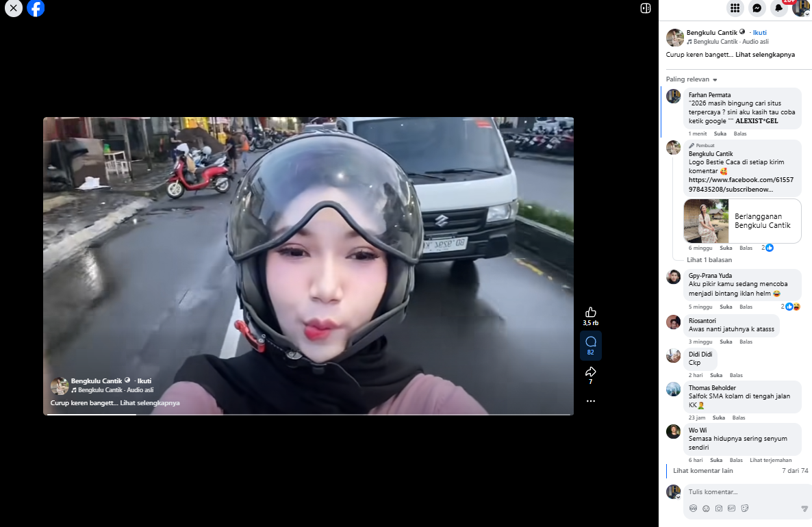View reactions on Gpy-Prana Yuda's comment
This screenshot has width=812, height=527.
point(791,307)
